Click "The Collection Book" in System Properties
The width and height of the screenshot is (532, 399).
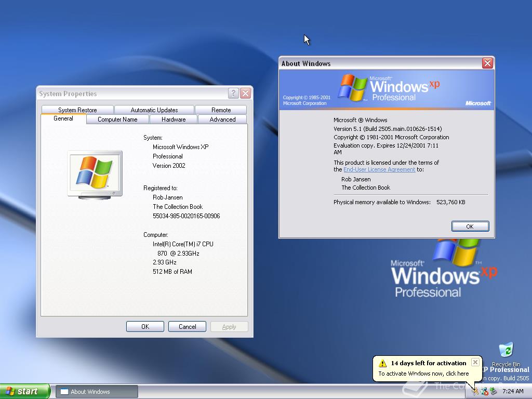click(178, 207)
